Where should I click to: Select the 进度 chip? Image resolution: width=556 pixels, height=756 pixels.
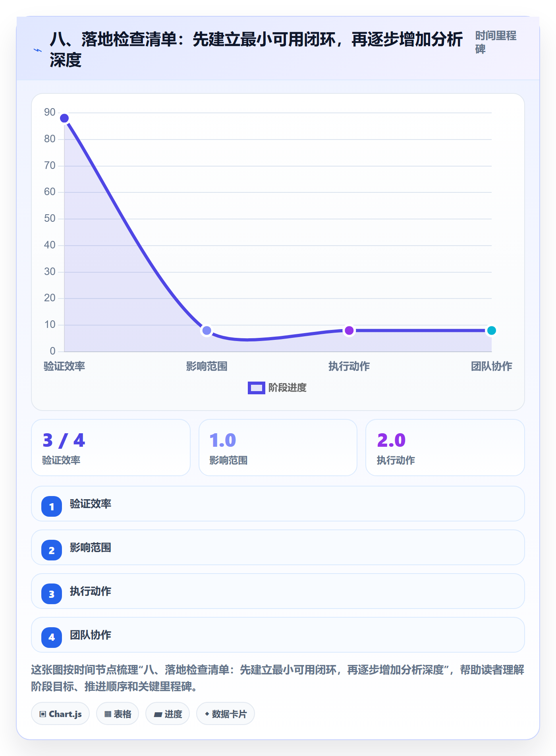pos(168,714)
